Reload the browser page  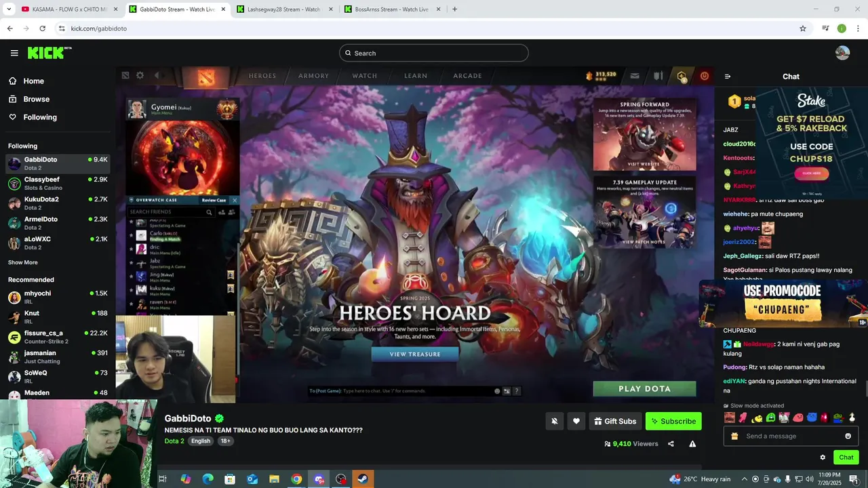pos(42,28)
